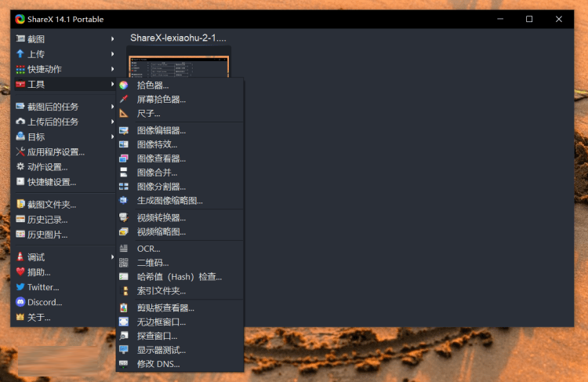Click the 二维码 QR code icon

point(123,263)
